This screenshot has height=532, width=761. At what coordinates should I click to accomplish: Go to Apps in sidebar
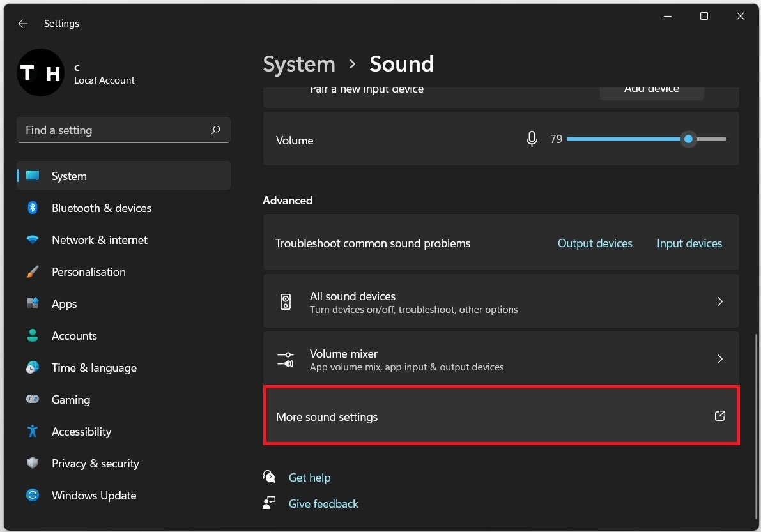[64, 304]
